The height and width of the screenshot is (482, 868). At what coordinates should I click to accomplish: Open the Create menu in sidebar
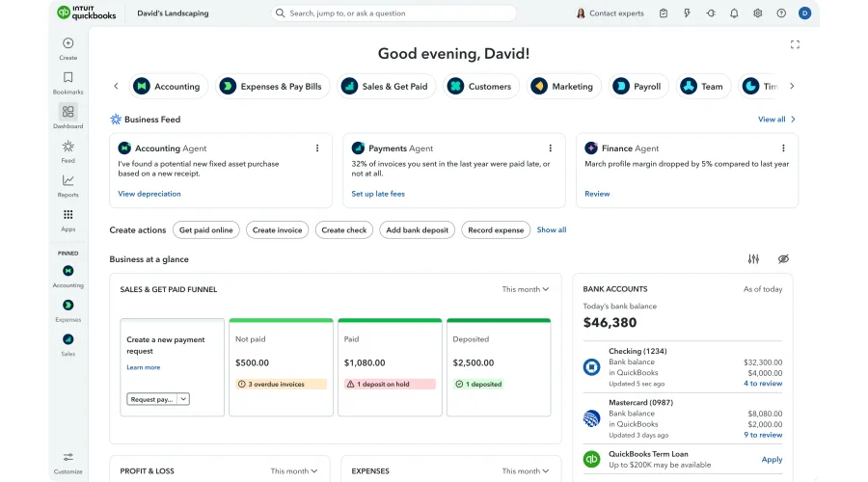click(x=68, y=49)
